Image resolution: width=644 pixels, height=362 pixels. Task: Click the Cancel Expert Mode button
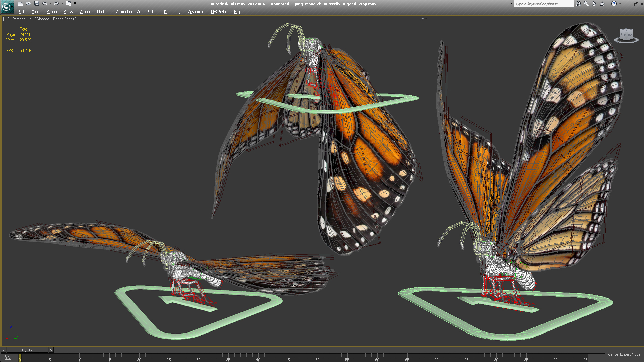click(x=624, y=354)
